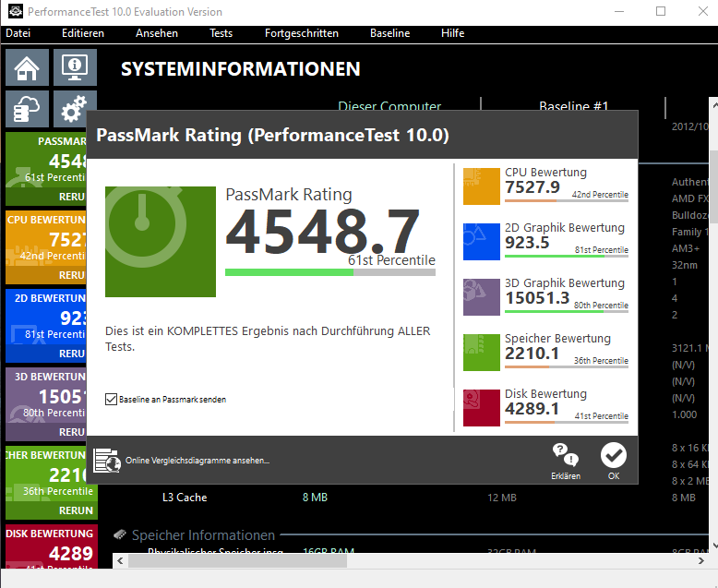The height and width of the screenshot is (588, 718).
Task: Click the 4548.7 PassMark score
Action: point(322,232)
